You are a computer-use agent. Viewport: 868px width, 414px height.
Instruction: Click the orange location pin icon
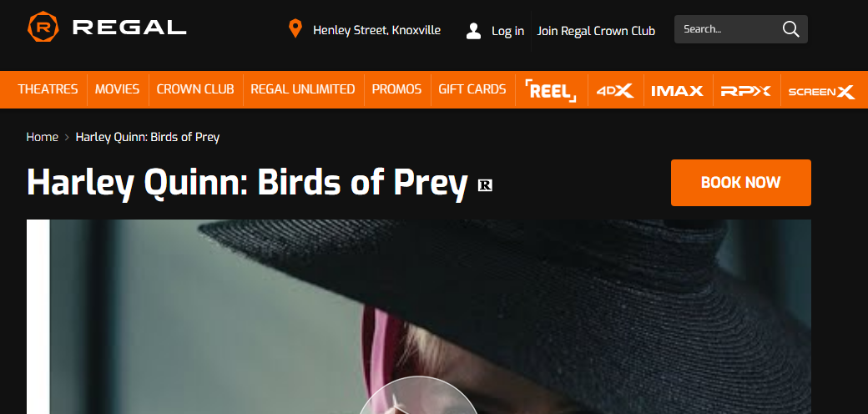(295, 28)
